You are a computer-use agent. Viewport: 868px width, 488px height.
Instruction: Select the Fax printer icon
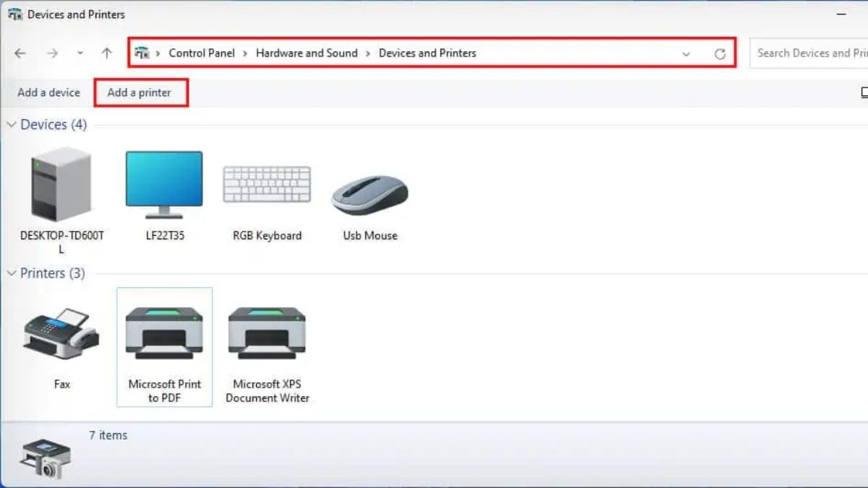[61, 334]
